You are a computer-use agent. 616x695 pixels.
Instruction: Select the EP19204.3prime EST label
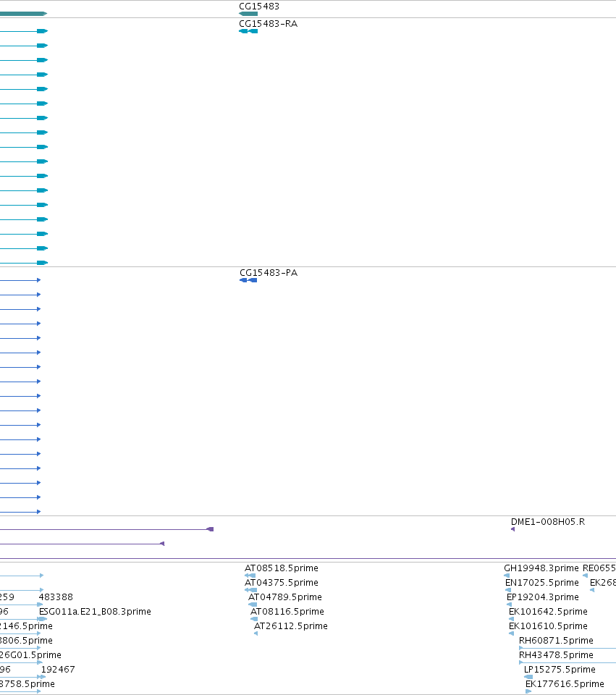pos(542,597)
